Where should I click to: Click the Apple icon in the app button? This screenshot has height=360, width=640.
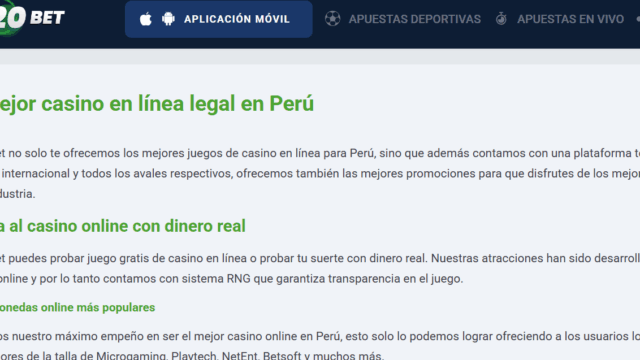pyautogui.click(x=146, y=19)
